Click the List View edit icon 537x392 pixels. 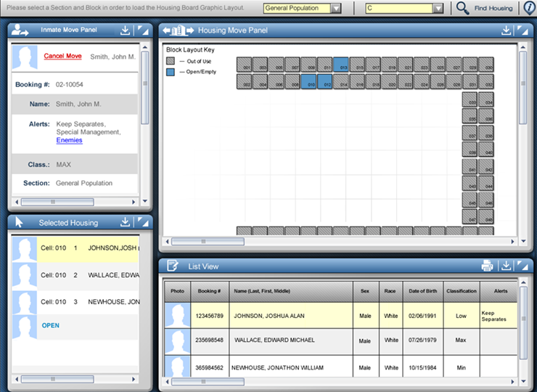tap(173, 266)
